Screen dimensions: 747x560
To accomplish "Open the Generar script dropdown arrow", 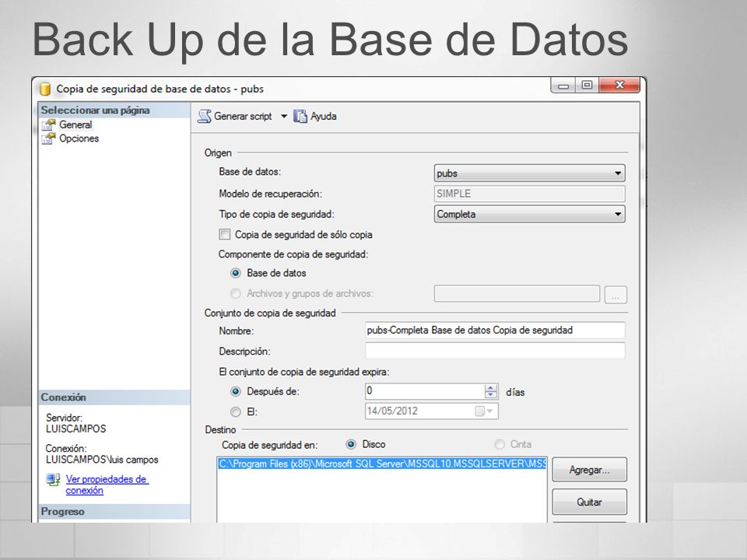I will [284, 116].
